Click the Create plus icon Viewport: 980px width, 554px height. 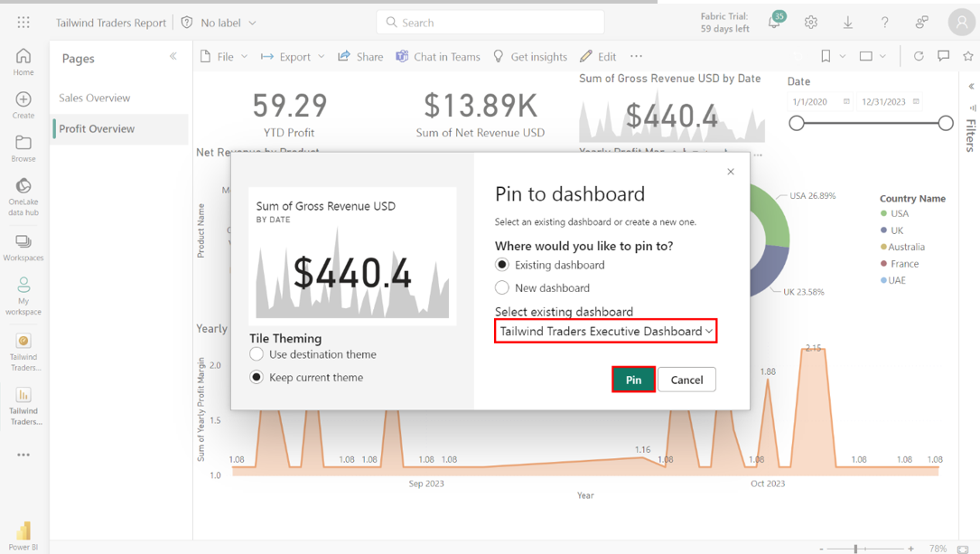coord(23,99)
